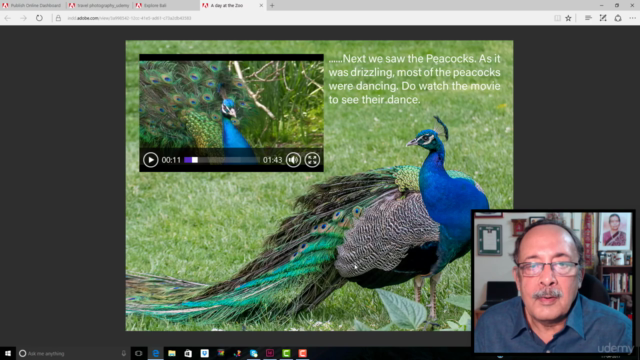Open the Edge Share icon
Image resolution: width=640 pixels, height=360 pixels.
tap(618, 18)
